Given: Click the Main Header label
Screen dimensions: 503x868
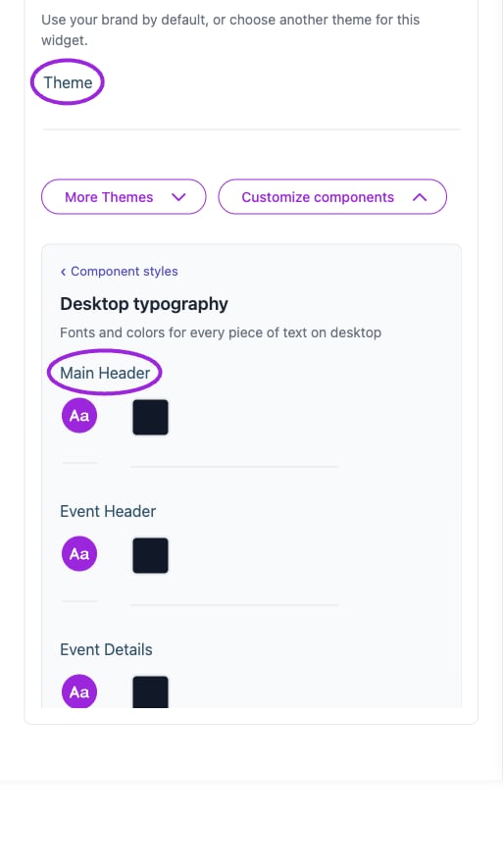Looking at the screenshot, I should (105, 373).
